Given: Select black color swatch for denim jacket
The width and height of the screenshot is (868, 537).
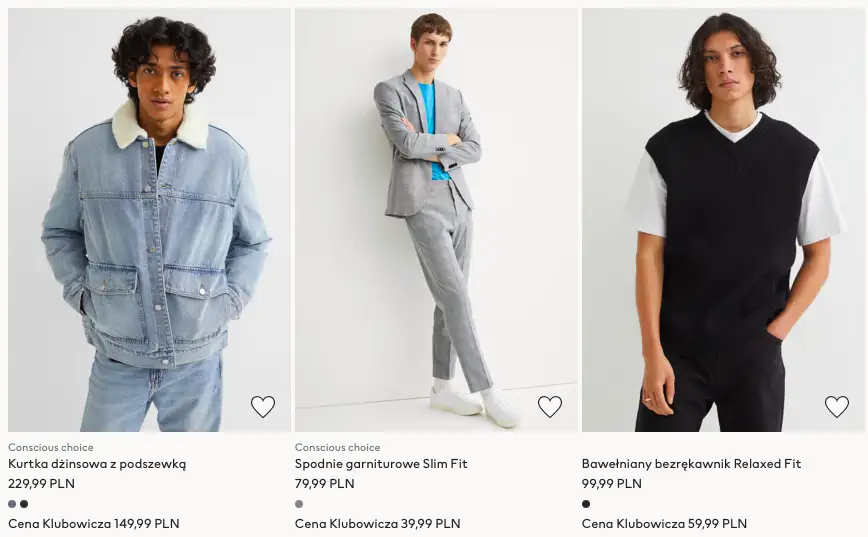Looking at the screenshot, I should click(24, 504).
